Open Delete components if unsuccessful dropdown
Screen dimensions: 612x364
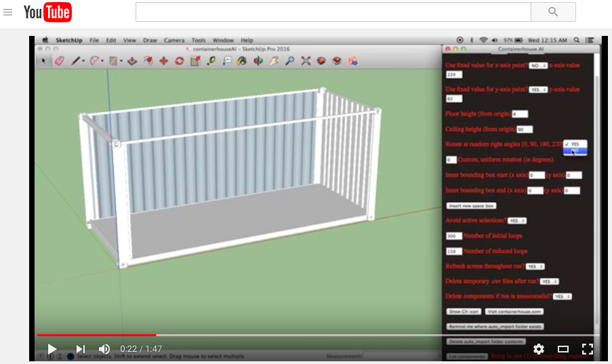(x=563, y=296)
